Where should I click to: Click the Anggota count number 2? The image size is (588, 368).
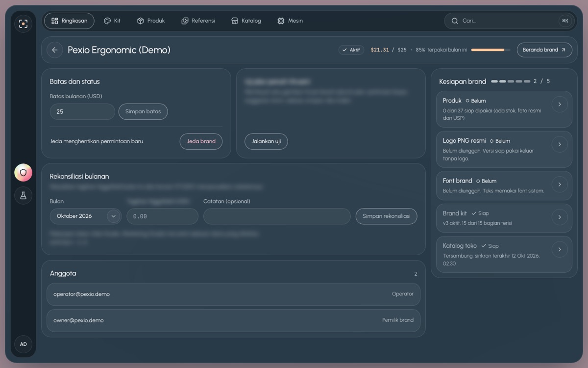click(x=416, y=274)
